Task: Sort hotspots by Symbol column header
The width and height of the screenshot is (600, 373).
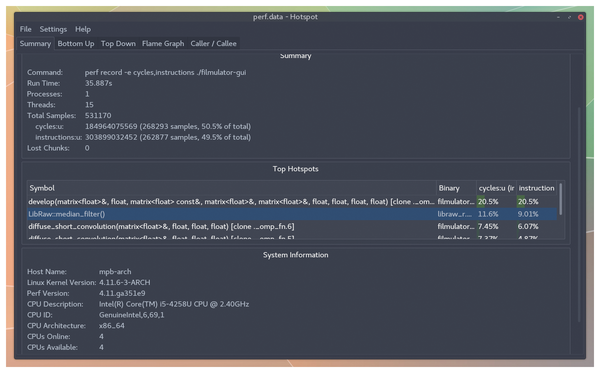Action: pos(232,188)
